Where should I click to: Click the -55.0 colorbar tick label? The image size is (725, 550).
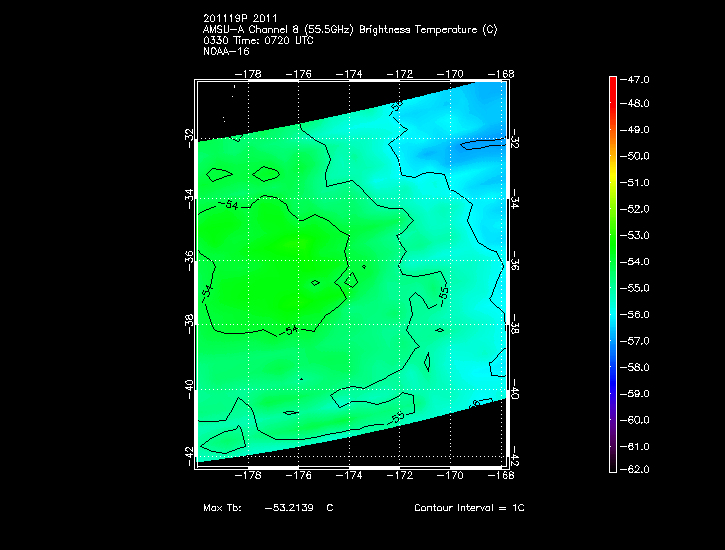click(x=637, y=289)
